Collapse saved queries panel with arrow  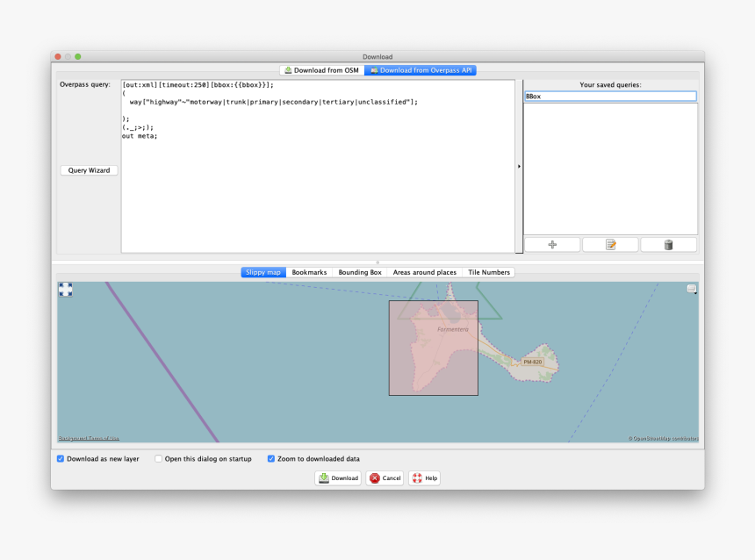click(519, 166)
